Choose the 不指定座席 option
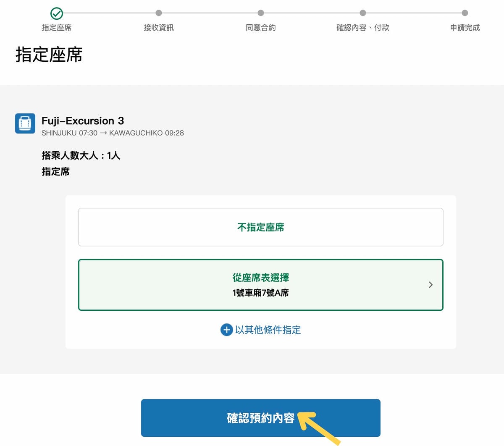504x446 pixels. click(x=261, y=227)
